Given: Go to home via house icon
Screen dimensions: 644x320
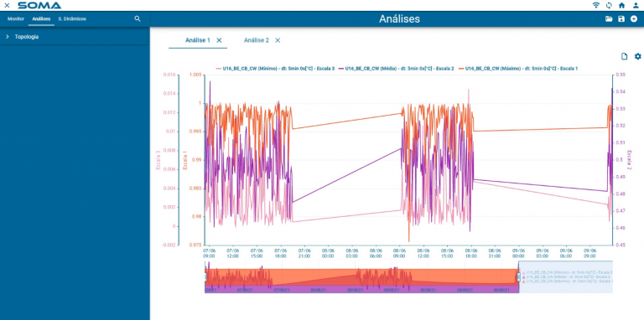Looking at the screenshot, I should tap(622, 5).
